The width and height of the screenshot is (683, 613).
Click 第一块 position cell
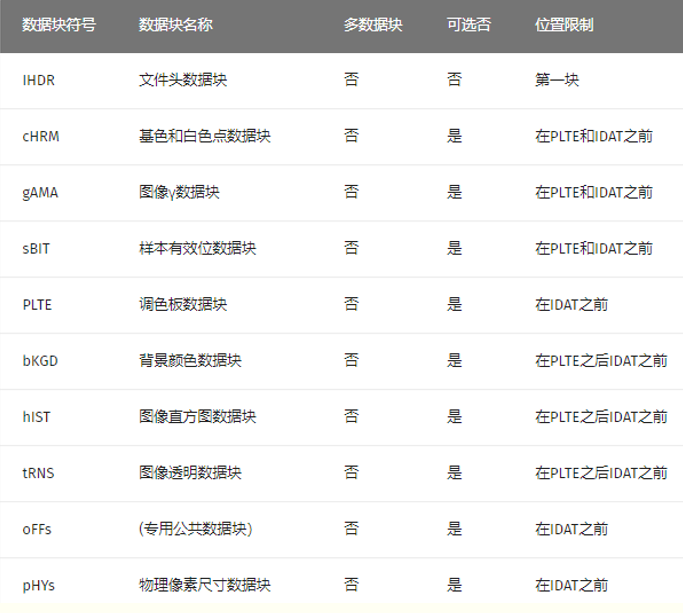(x=557, y=80)
